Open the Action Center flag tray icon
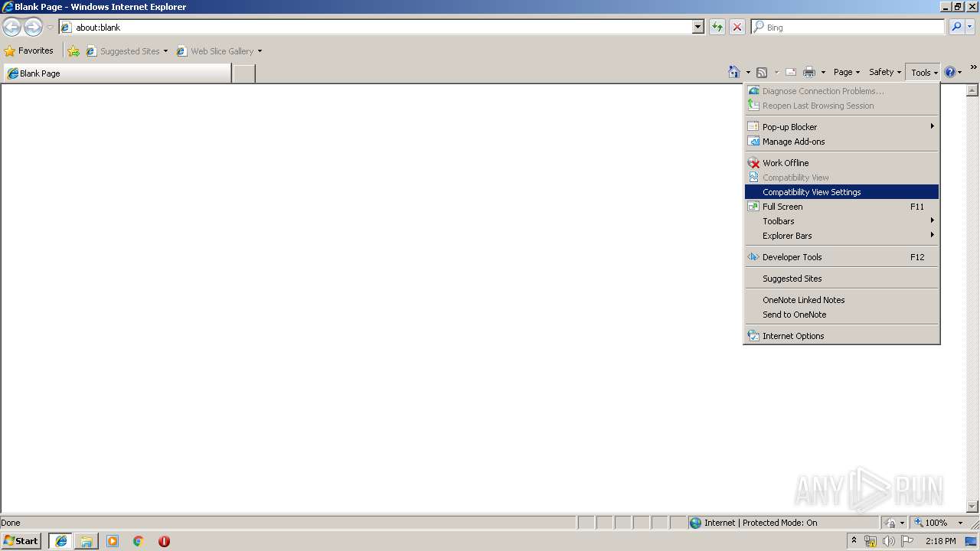This screenshot has height=551, width=980. pos(907,541)
